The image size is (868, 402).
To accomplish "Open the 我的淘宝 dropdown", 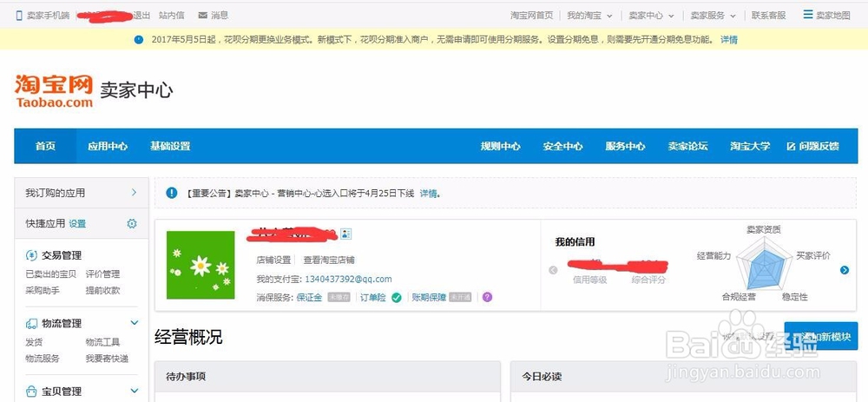I will [x=589, y=16].
